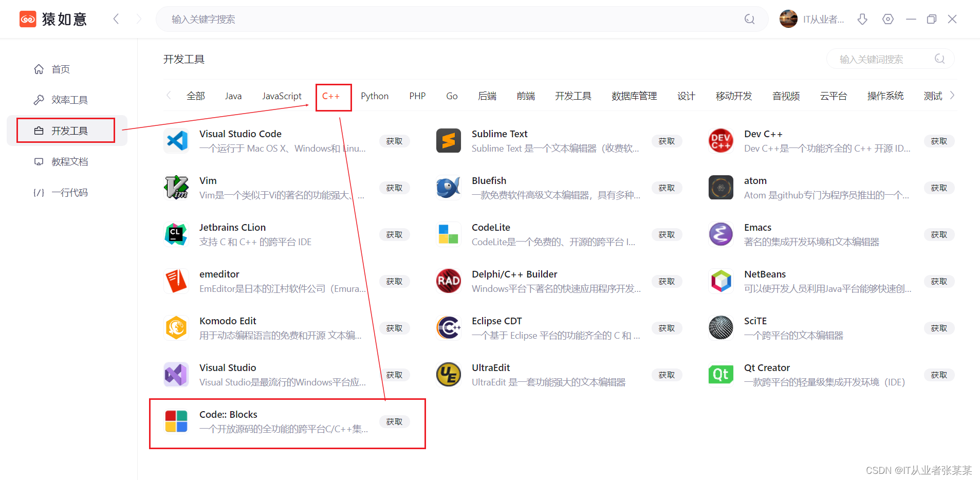
Task: Click the Jetbrains CLion icon
Action: click(176, 234)
